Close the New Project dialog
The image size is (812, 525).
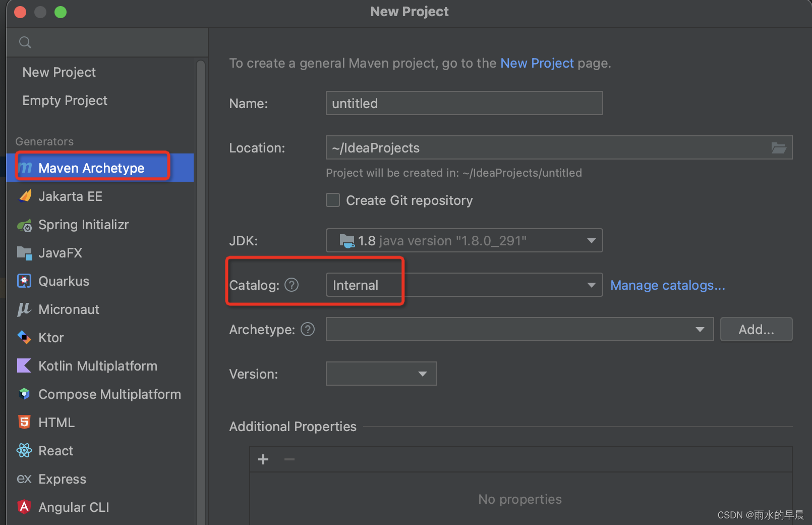point(20,12)
